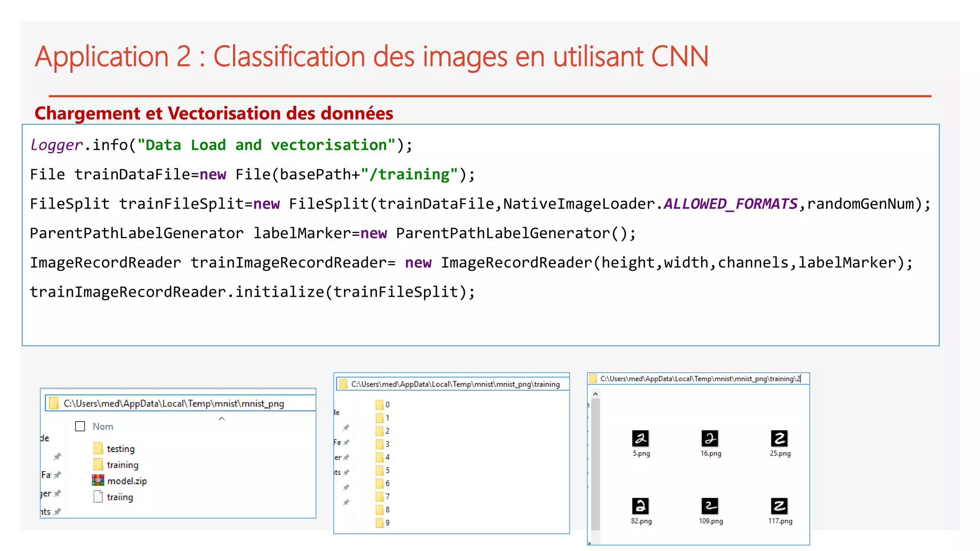
Task: Click the logger.info code line
Action: 221,145
